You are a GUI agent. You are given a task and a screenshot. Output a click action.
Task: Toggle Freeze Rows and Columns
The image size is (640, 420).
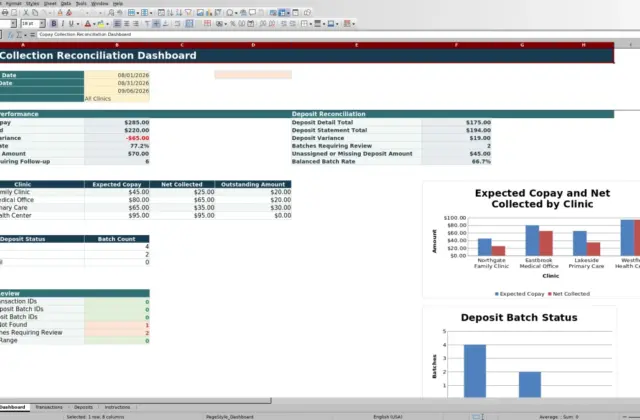[282, 13]
